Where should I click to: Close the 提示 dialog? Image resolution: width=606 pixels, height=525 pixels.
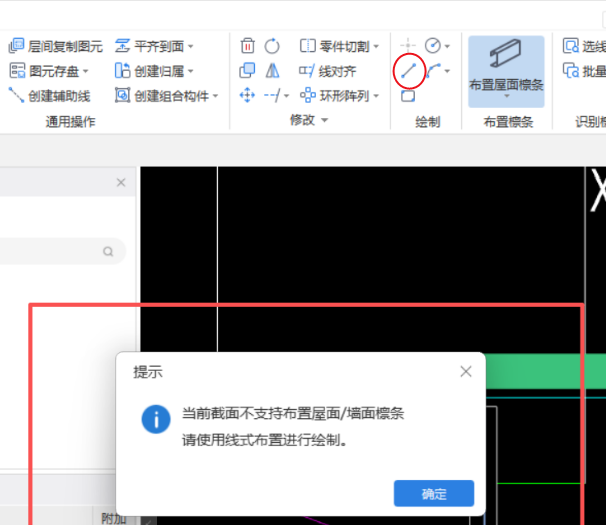click(x=466, y=372)
